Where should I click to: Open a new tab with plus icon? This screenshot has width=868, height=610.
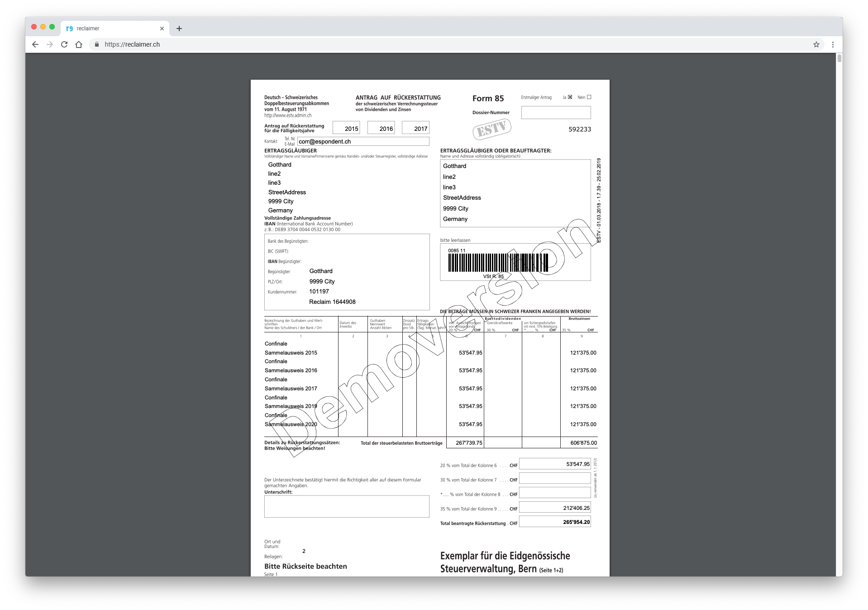point(179,29)
